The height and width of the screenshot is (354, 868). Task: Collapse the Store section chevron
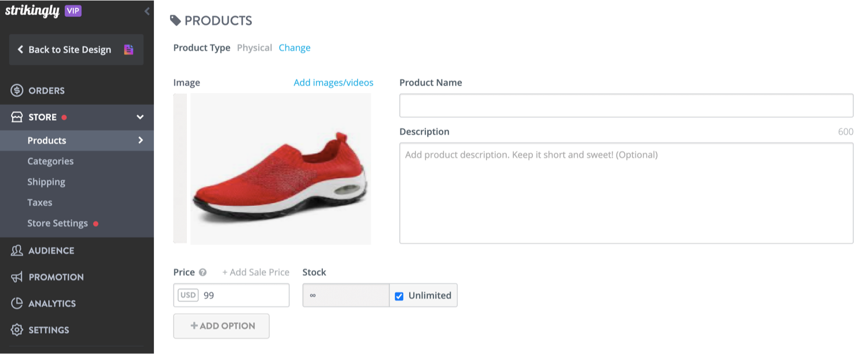pyautogui.click(x=139, y=116)
